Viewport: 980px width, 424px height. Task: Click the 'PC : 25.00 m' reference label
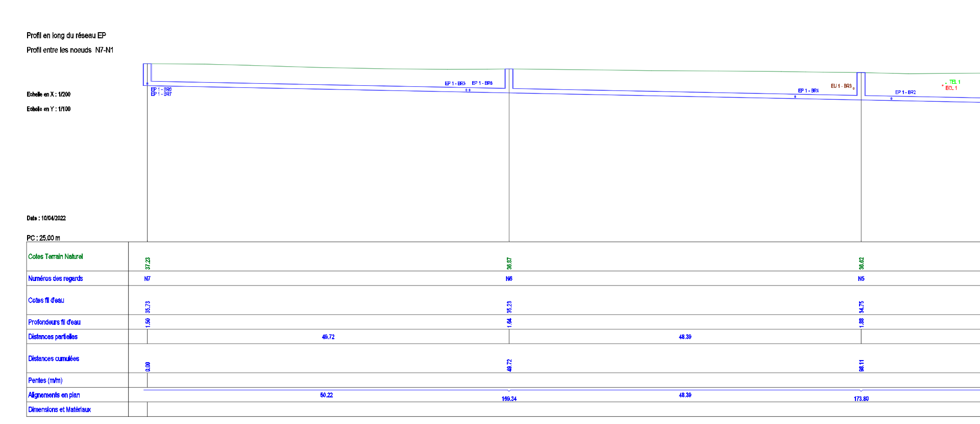point(43,238)
